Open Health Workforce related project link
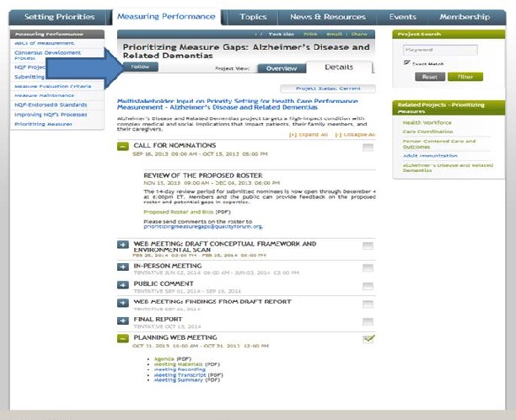 pyautogui.click(x=420, y=122)
